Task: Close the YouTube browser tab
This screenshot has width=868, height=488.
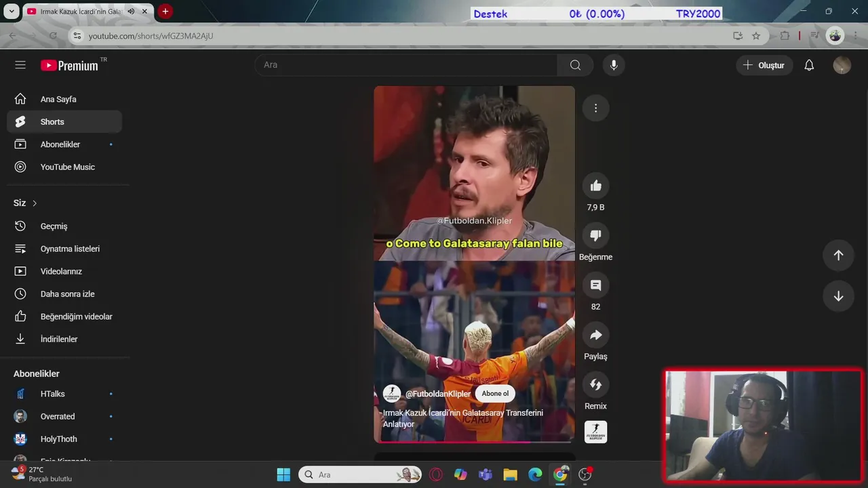Action: coord(144,12)
